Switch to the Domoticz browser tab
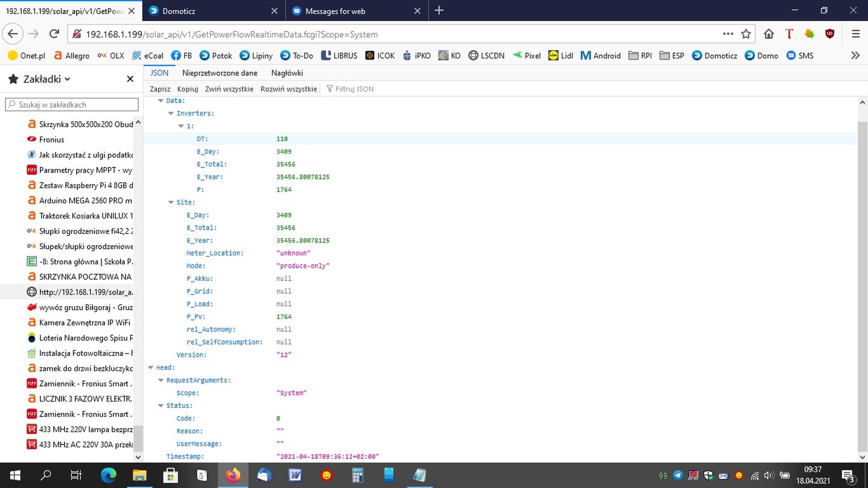 (x=214, y=11)
